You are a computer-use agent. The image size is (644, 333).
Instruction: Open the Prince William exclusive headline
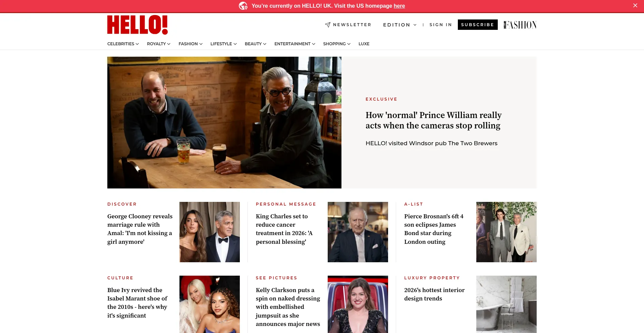coord(433,120)
